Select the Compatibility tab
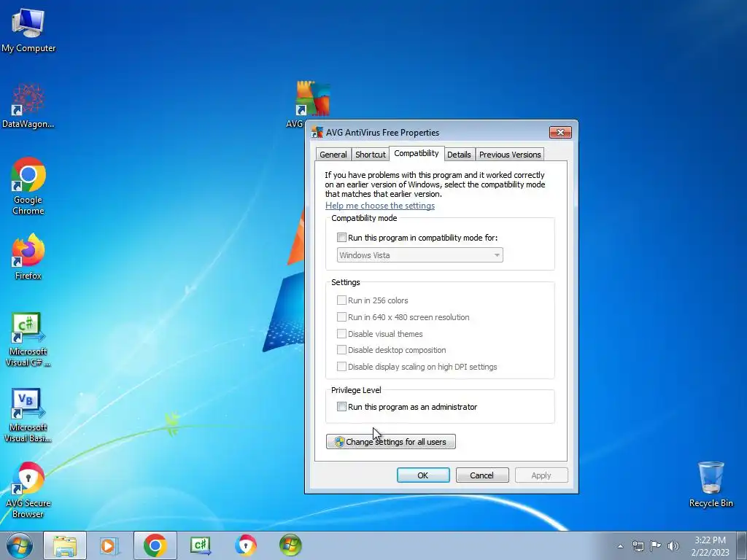 tap(417, 153)
